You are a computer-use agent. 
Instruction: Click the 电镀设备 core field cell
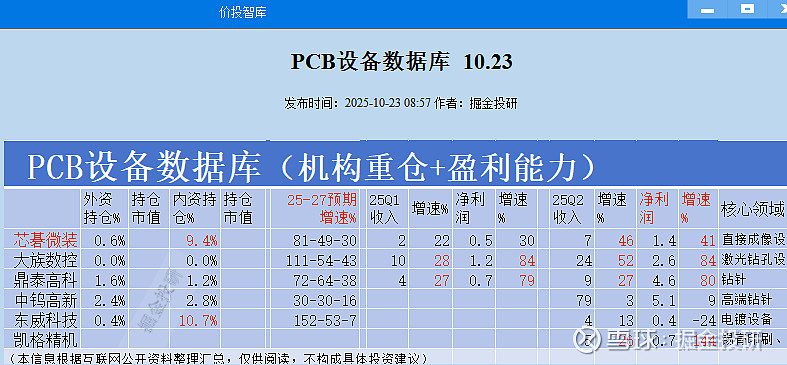pyautogui.click(x=753, y=319)
